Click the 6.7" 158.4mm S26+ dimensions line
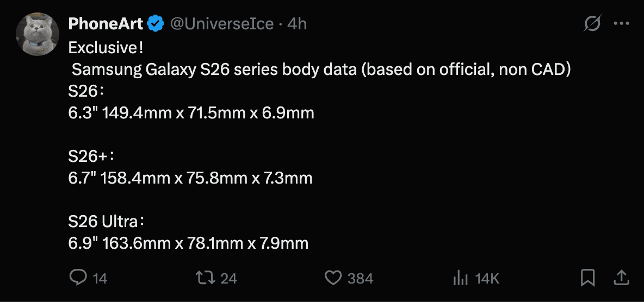 (x=190, y=178)
